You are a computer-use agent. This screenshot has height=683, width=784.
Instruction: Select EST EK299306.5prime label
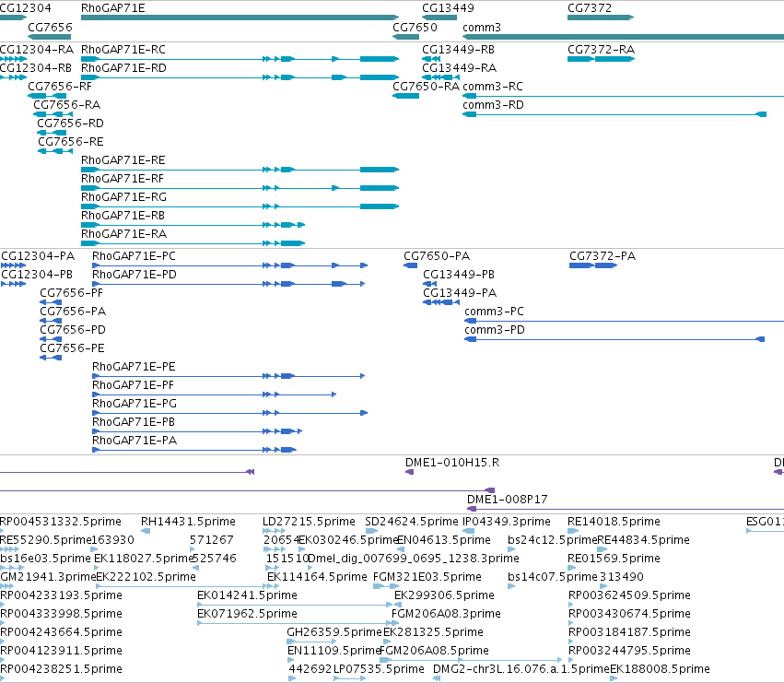pos(444,595)
